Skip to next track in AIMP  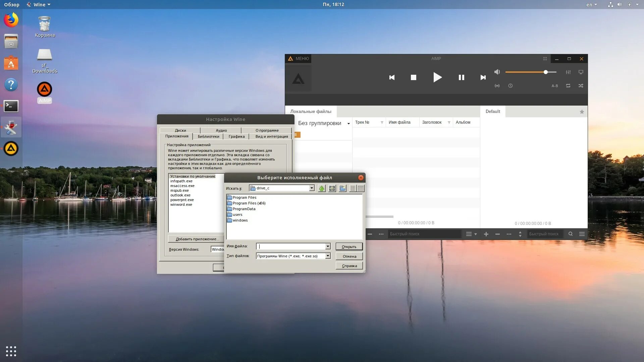[x=483, y=77]
